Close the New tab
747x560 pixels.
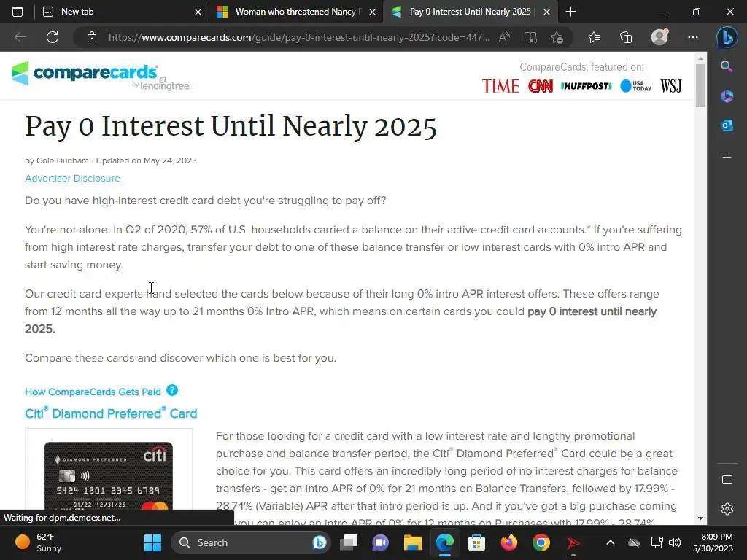tap(198, 12)
